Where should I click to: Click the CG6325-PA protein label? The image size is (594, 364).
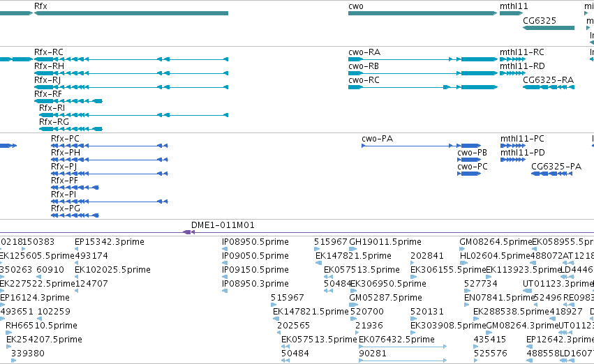556,167
